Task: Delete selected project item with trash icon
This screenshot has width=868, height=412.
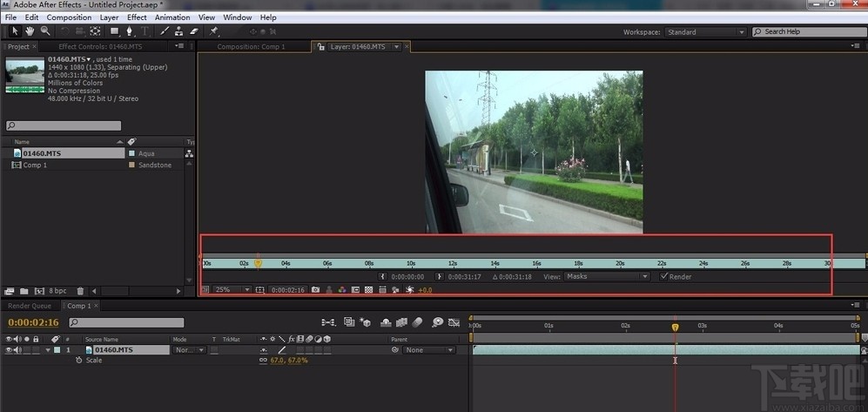Action: [80, 291]
